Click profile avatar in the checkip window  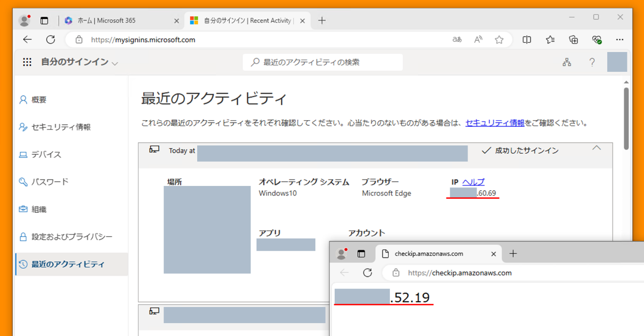(x=341, y=253)
